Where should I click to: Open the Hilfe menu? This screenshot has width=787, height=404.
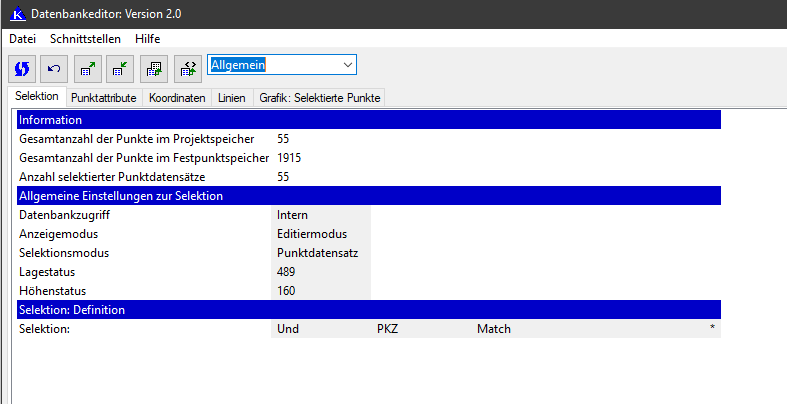pyautogui.click(x=147, y=38)
